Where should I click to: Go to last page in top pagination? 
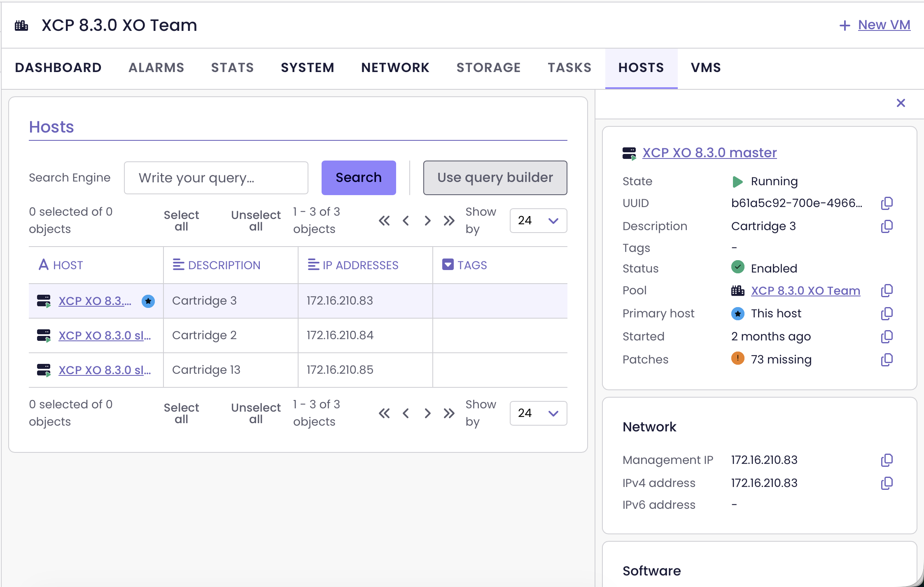449,221
